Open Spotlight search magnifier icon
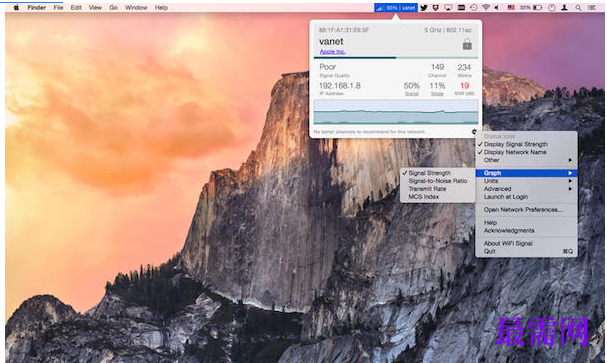 (x=578, y=8)
